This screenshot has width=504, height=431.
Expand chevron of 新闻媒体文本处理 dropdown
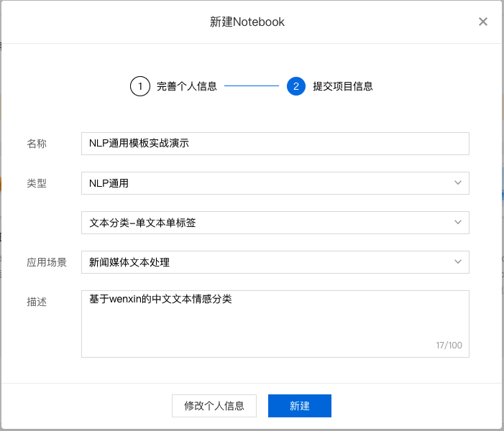(x=458, y=261)
